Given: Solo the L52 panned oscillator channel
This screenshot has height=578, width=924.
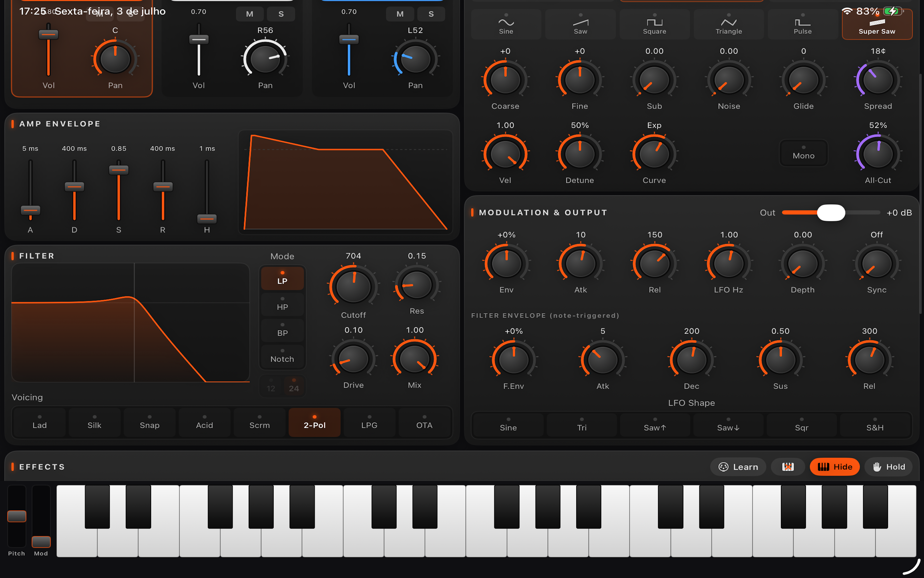Looking at the screenshot, I should point(431,14).
